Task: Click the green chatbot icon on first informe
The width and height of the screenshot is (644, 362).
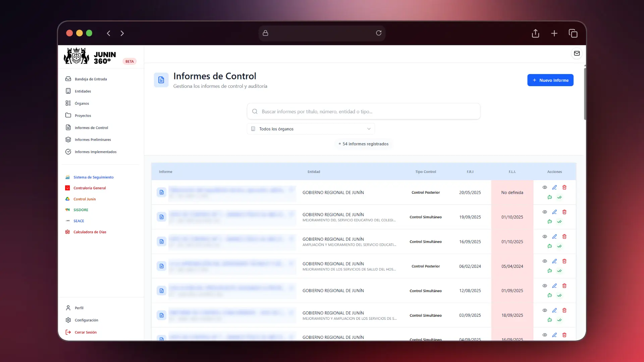Action: pyautogui.click(x=549, y=197)
